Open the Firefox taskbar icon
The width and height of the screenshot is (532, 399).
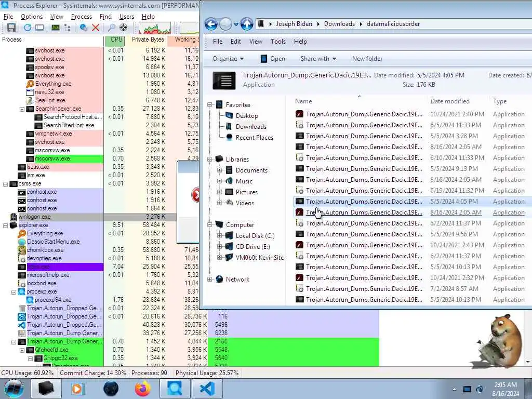pos(143,389)
